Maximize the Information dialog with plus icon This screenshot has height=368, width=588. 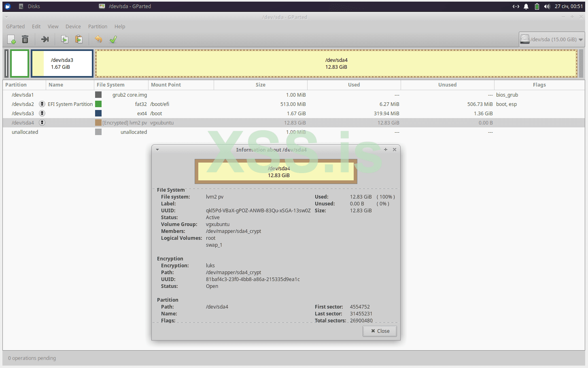coord(386,150)
